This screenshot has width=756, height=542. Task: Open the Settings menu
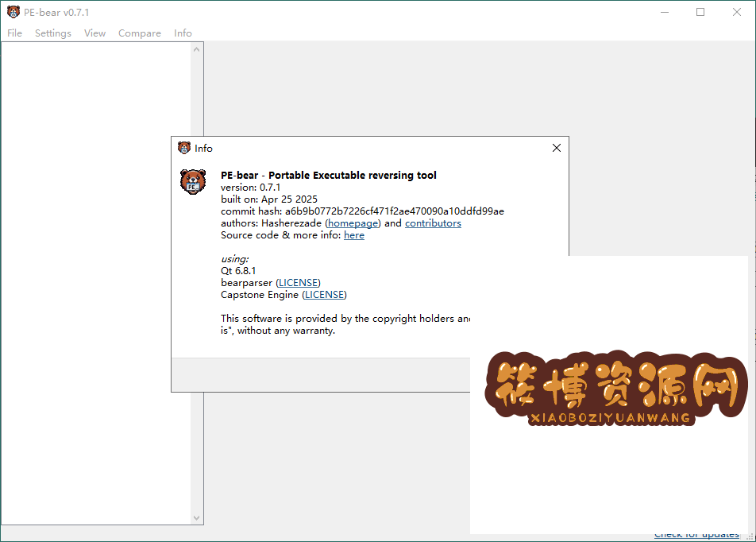(x=53, y=33)
